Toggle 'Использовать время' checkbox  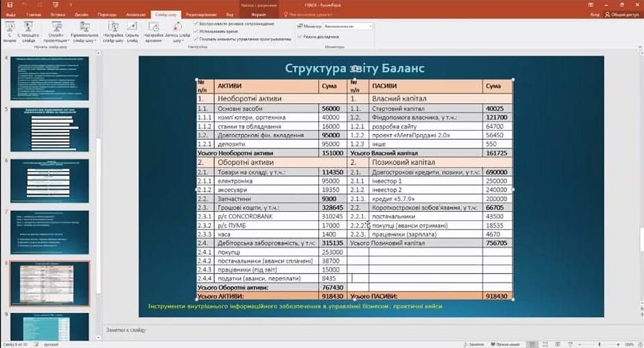(x=196, y=31)
